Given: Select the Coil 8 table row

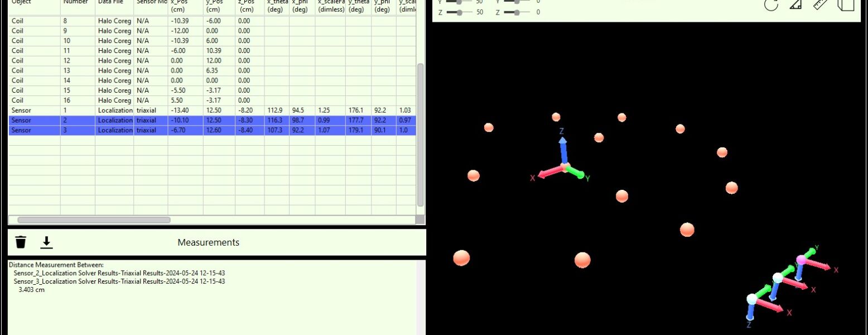Looking at the screenshot, I should [x=212, y=21].
